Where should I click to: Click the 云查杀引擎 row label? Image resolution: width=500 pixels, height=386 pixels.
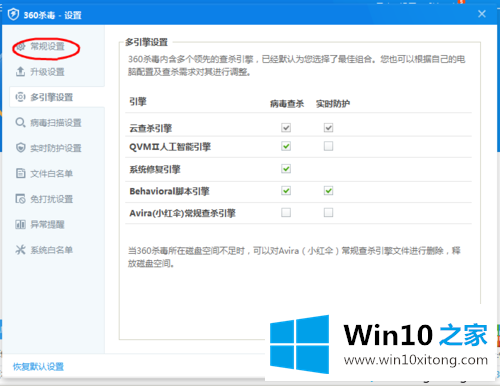(x=150, y=128)
